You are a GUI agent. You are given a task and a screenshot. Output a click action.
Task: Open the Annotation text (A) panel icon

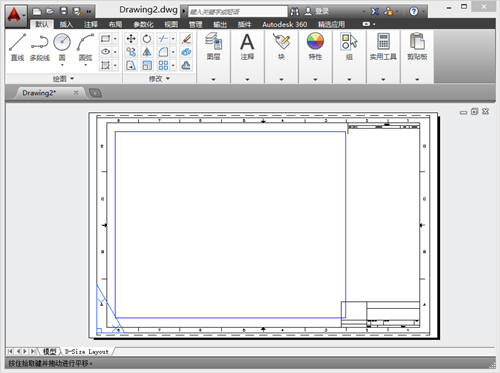pos(247,42)
